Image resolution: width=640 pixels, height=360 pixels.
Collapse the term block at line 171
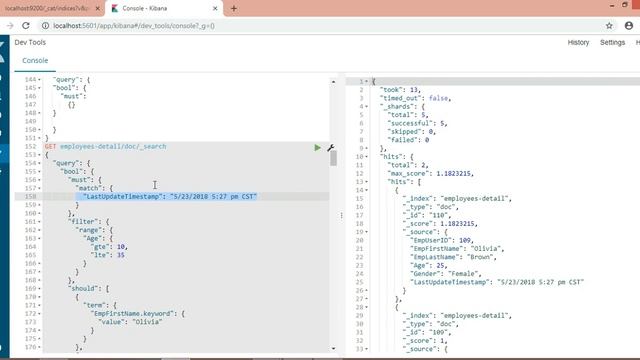[x=39, y=305]
